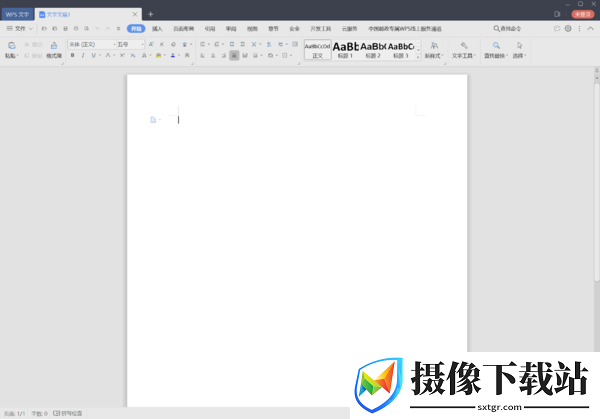This screenshot has height=419, width=600.
Task: Click the Copy (复制) command
Action: (x=33, y=56)
